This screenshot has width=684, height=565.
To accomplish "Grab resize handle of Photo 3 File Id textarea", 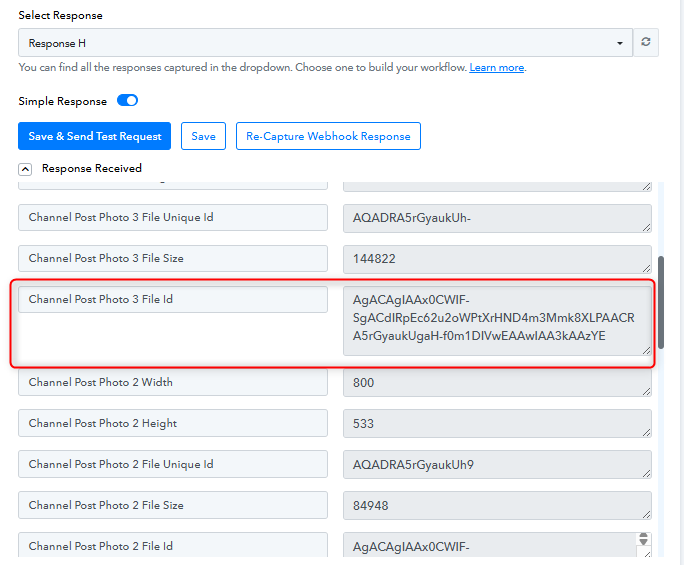I will 647,350.
